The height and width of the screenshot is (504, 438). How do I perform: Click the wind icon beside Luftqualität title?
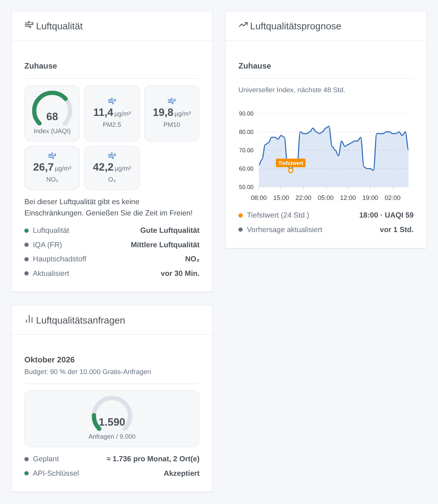click(x=29, y=25)
